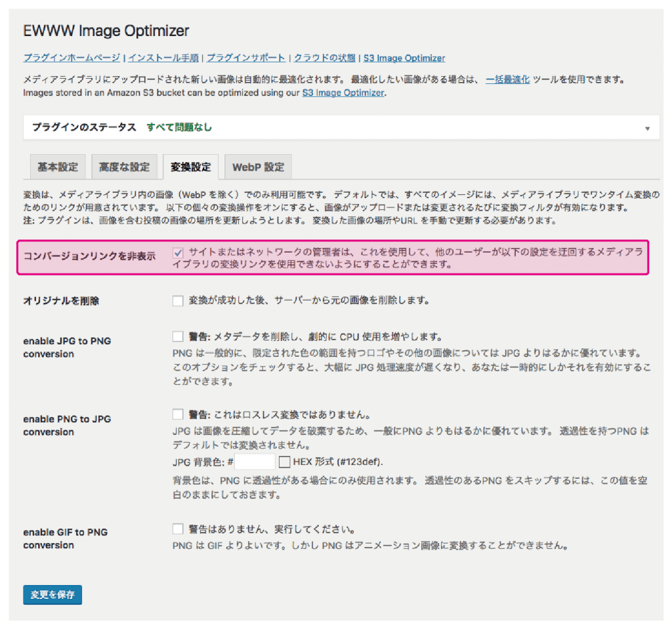Viewport: 672px width, 629px height.
Task: Click the color preview box next to HEX 形式
Action: coord(284,462)
